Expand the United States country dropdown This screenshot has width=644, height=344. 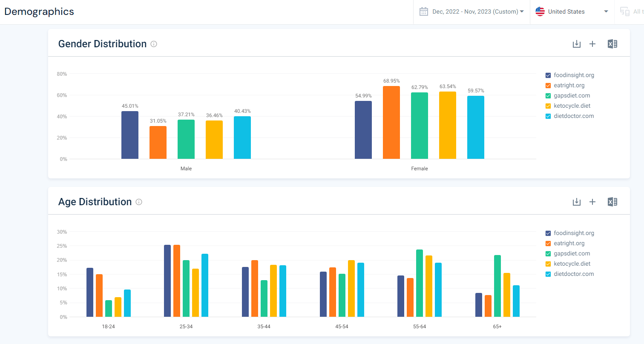click(x=572, y=11)
